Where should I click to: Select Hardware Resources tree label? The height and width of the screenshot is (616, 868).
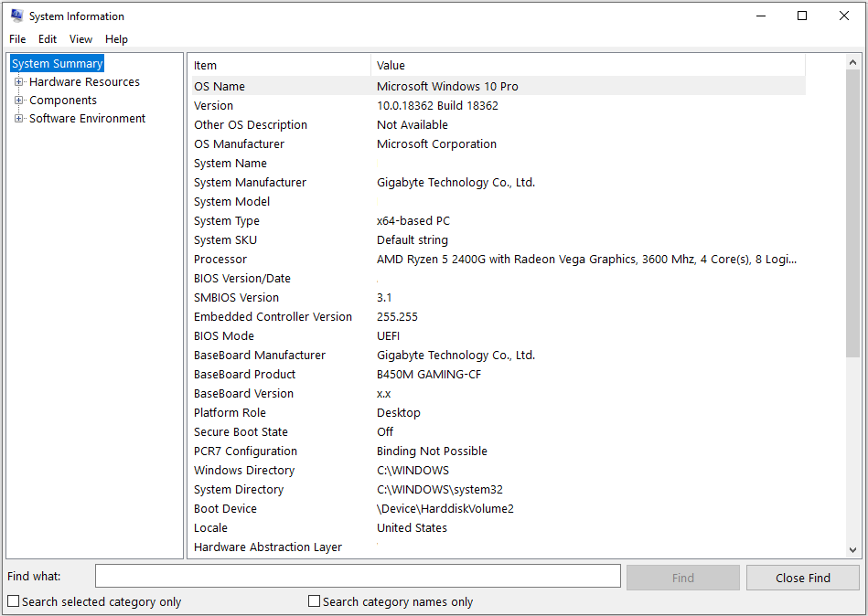pos(85,82)
